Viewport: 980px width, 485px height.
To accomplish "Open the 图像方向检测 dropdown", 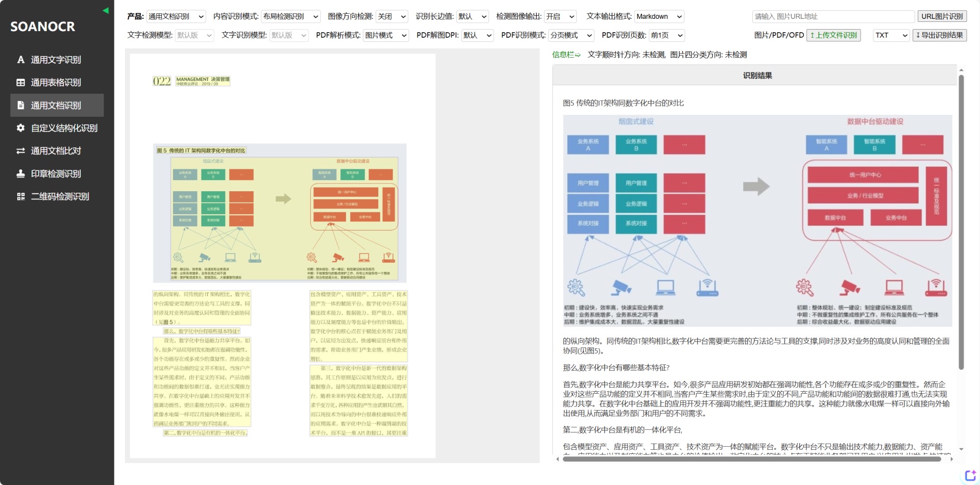I will tap(391, 16).
